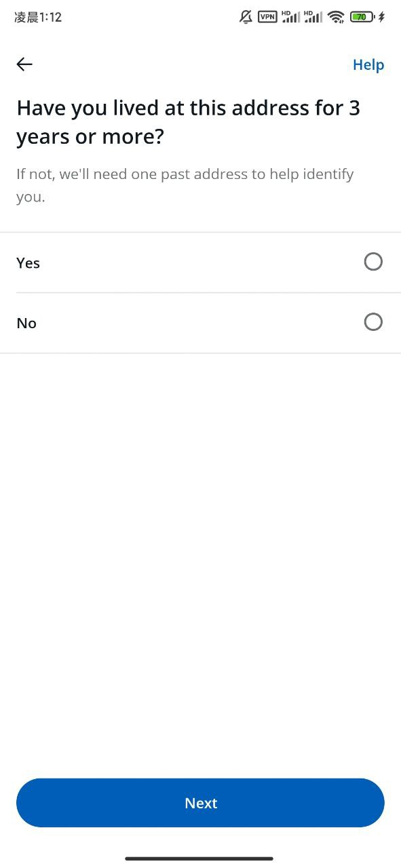Image resolution: width=401 pixels, height=868 pixels.
Task: Click the VPN status icon
Action: pyautogui.click(x=267, y=17)
